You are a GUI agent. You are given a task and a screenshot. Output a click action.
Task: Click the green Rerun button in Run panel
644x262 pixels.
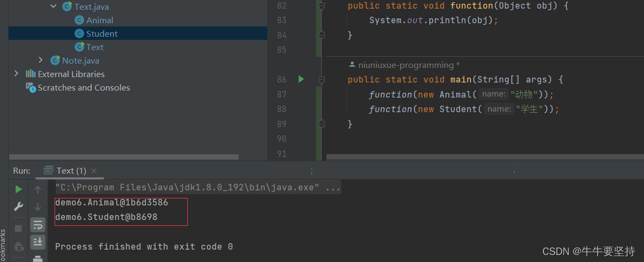(x=19, y=189)
